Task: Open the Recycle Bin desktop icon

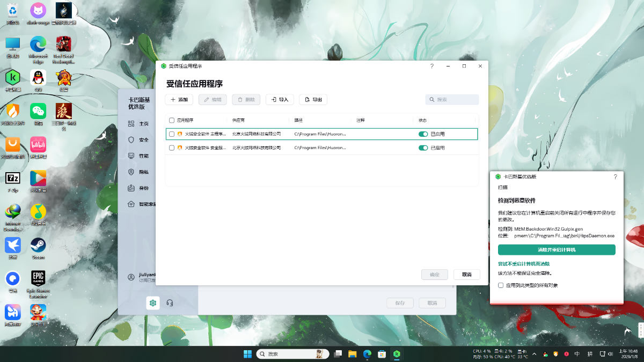Action: coord(12,13)
